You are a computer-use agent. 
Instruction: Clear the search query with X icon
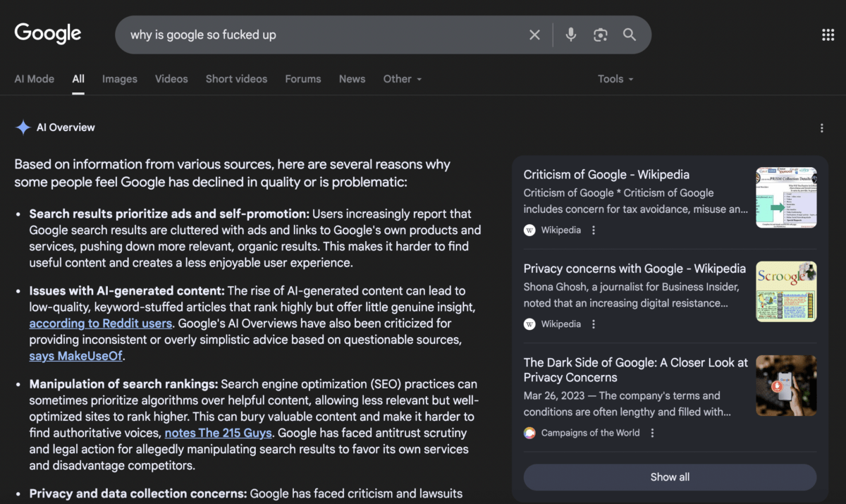pyautogui.click(x=534, y=35)
